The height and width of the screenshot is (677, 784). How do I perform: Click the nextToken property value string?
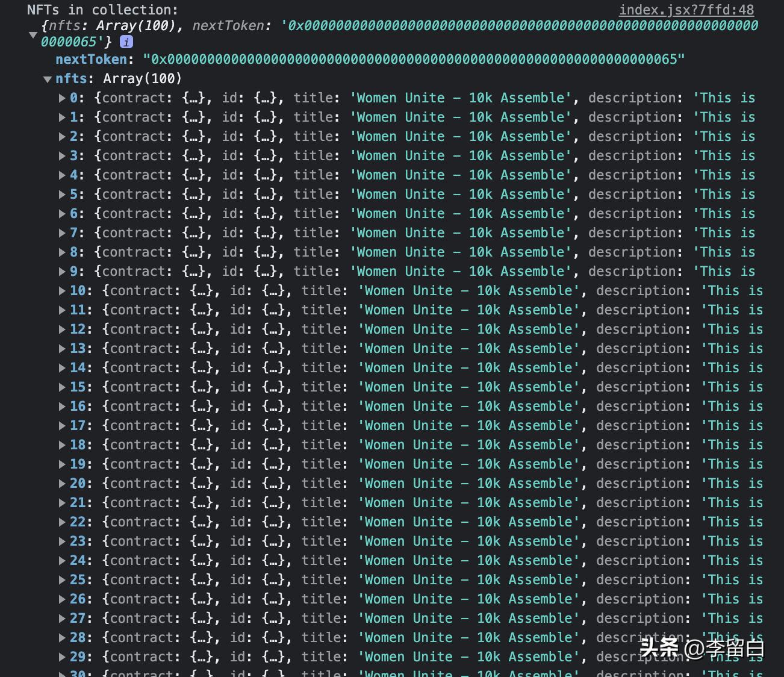[414, 59]
